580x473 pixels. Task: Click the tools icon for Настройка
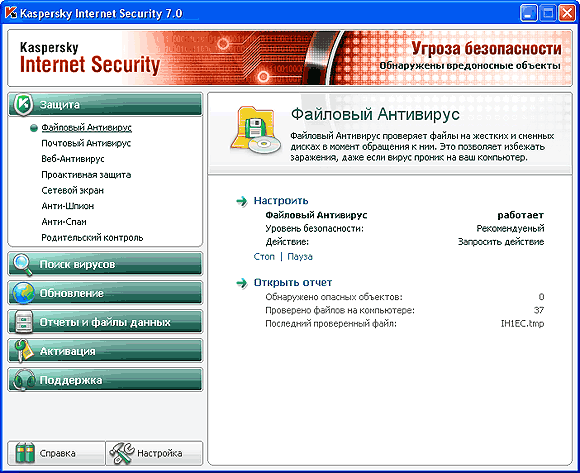[x=122, y=453]
